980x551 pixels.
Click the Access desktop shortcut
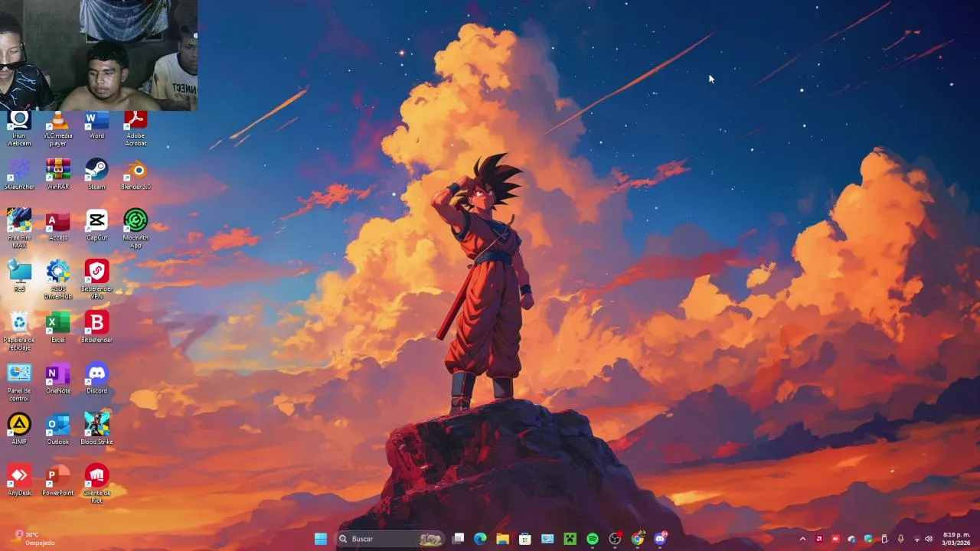[x=58, y=225]
